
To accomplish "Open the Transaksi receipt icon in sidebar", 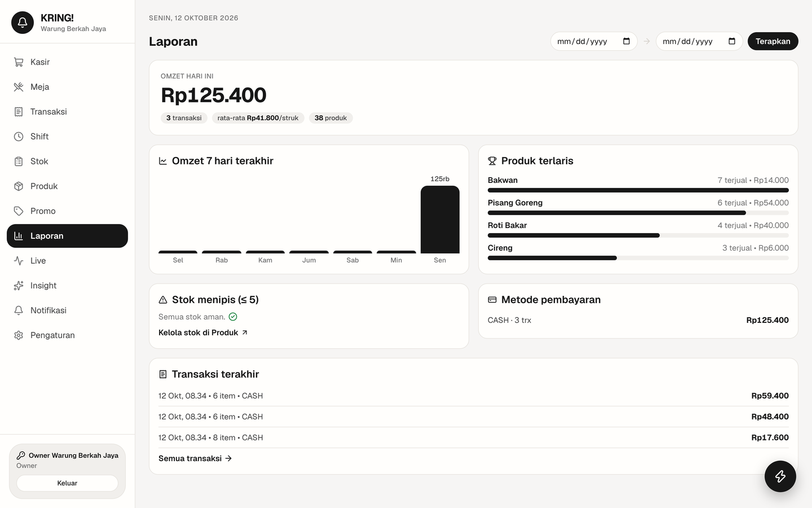I will (19, 112).
